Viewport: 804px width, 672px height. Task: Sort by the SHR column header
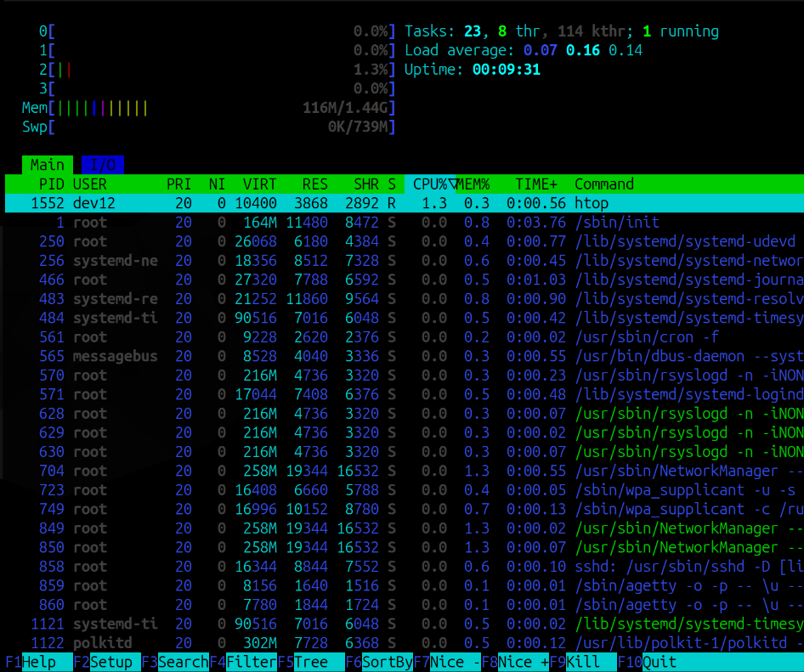[366, 184]
